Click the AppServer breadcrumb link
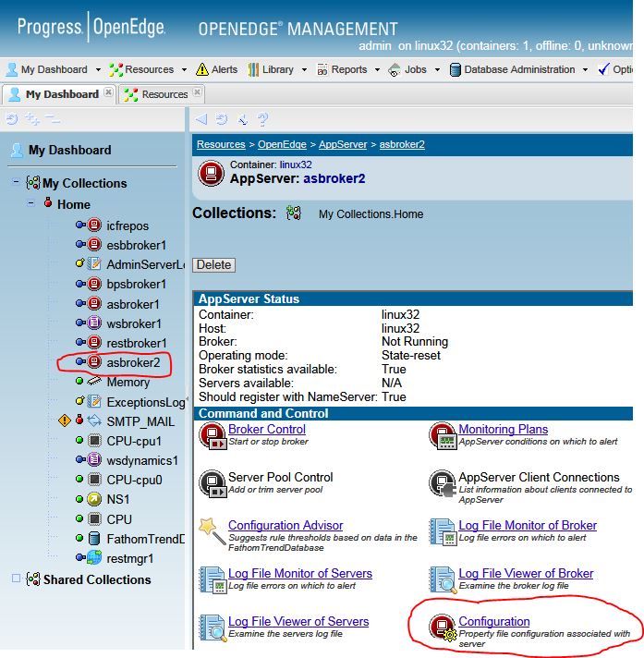Screen dimensions: 644x658 [x=343, y=144]
